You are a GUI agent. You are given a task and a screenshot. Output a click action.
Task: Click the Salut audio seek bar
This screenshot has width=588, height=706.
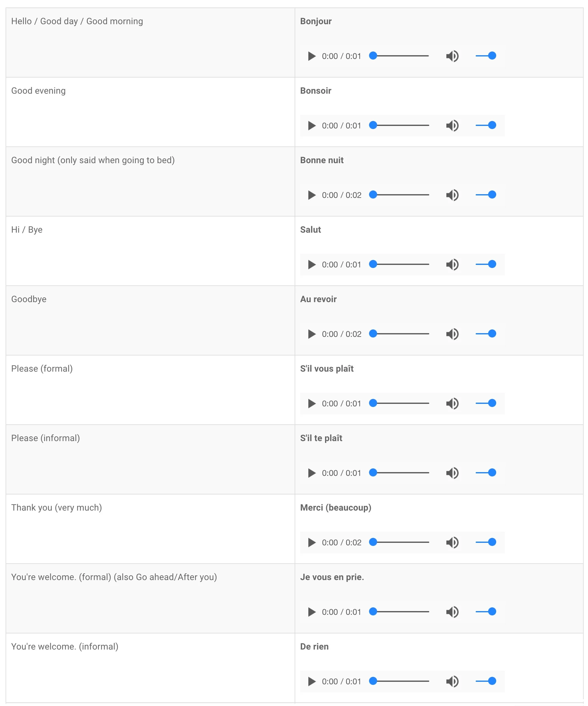[399, 265]
